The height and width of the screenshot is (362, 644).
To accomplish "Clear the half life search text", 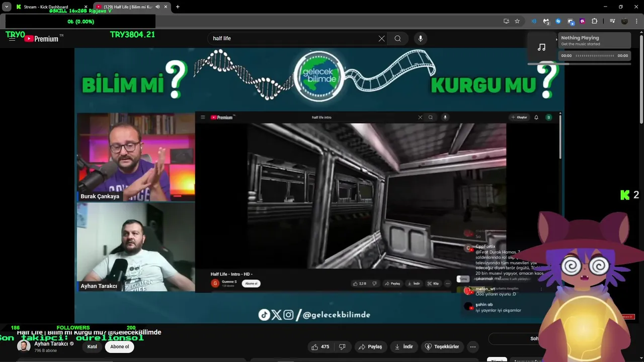I will click(381, 38).
